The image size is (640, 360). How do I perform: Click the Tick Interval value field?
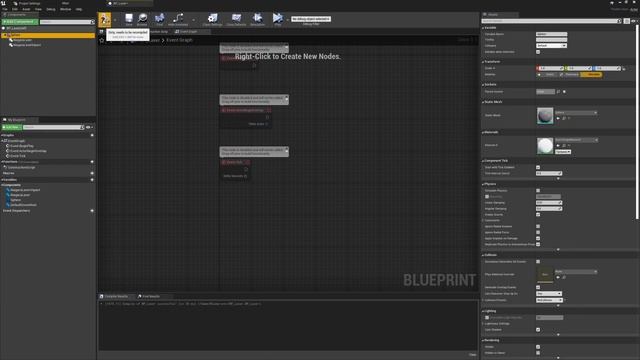pyautogui.click(x=549, y=173)
